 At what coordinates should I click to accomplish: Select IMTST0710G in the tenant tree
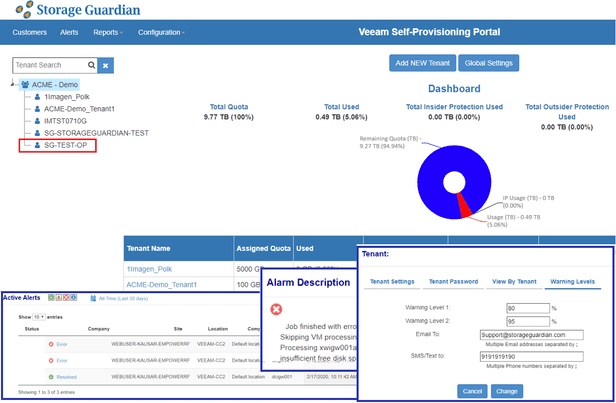(65, 121)
